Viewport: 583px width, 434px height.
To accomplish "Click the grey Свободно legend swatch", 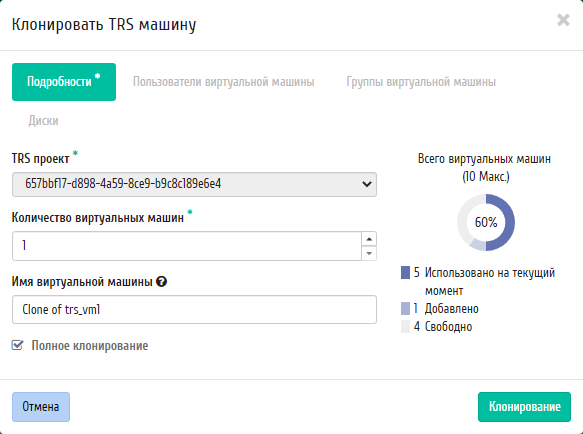I will click(x=405, y=327).
